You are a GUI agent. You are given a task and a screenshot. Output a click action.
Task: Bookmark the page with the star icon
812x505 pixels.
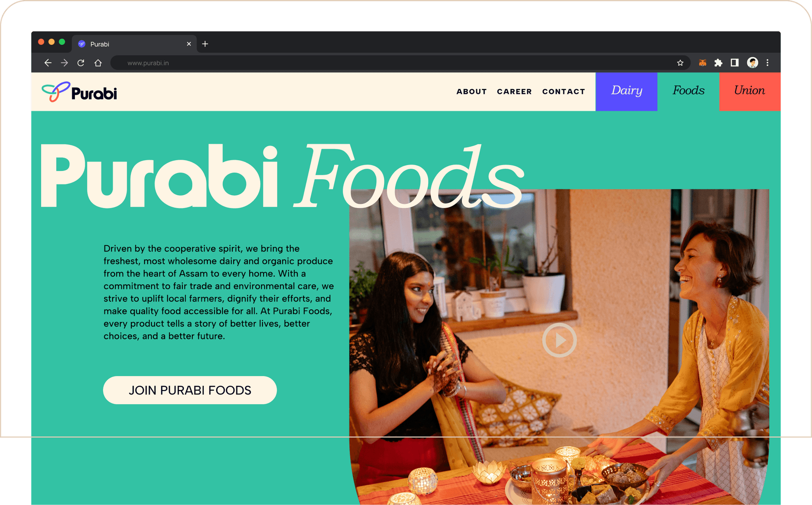[x=680, y=63]
